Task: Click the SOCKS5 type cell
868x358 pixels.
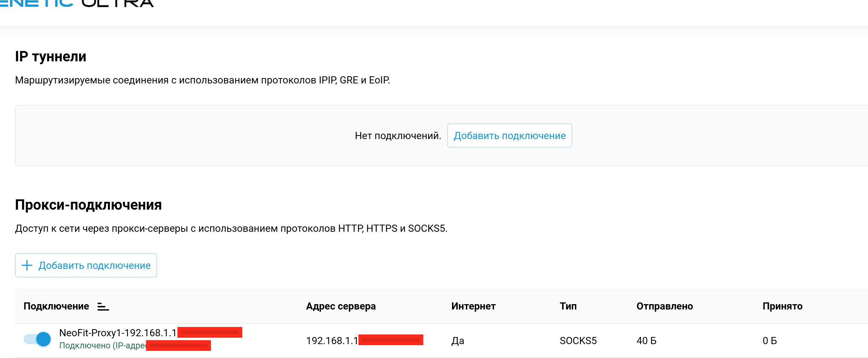Action: [x=578, y=341]
